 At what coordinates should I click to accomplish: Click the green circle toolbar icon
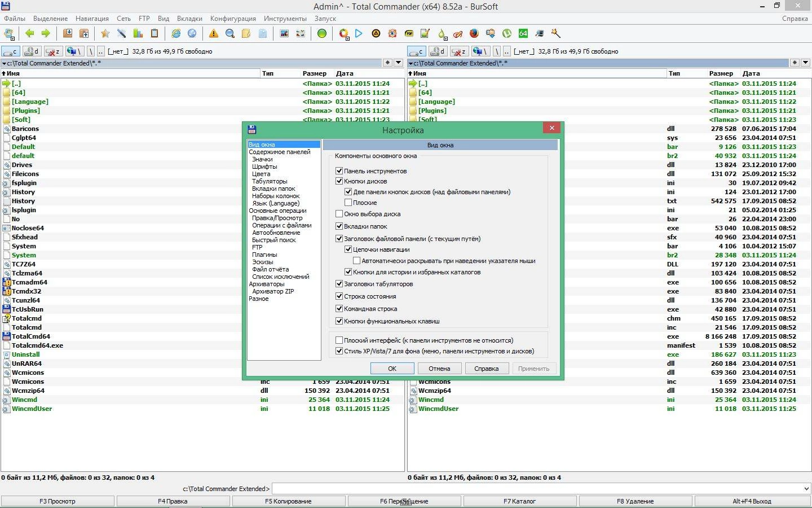click(x=321, y=33)
